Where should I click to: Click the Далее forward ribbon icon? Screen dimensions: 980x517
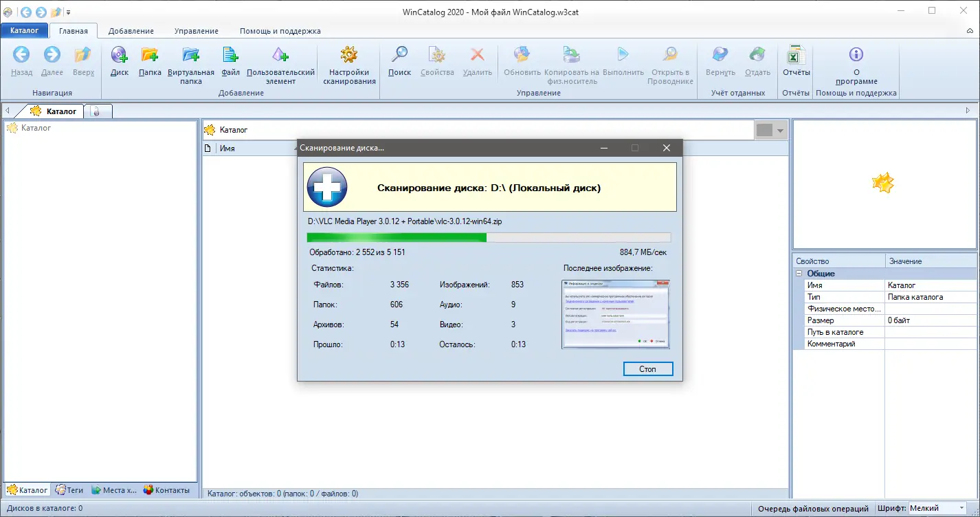pyautogui.click(x=52, y=55)
